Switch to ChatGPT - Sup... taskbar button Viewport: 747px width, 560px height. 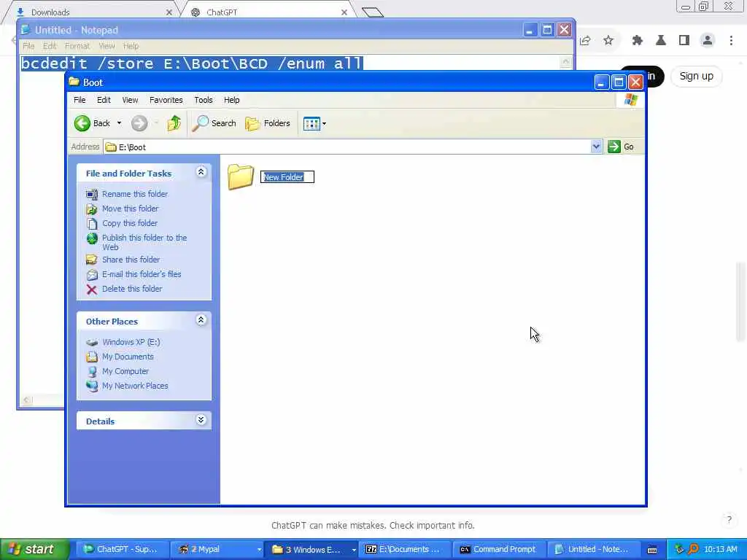coord(122,549)
